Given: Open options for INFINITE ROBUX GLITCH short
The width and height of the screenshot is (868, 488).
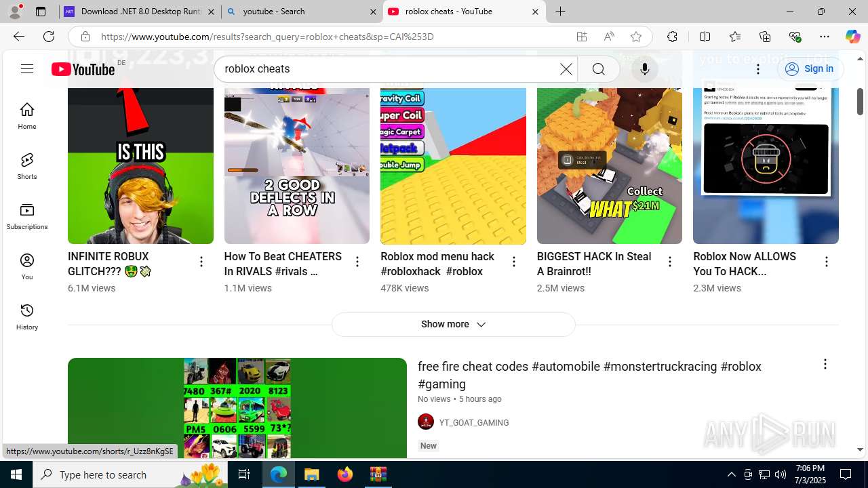Looking at the screenshot, I should (x=201, y=262).
